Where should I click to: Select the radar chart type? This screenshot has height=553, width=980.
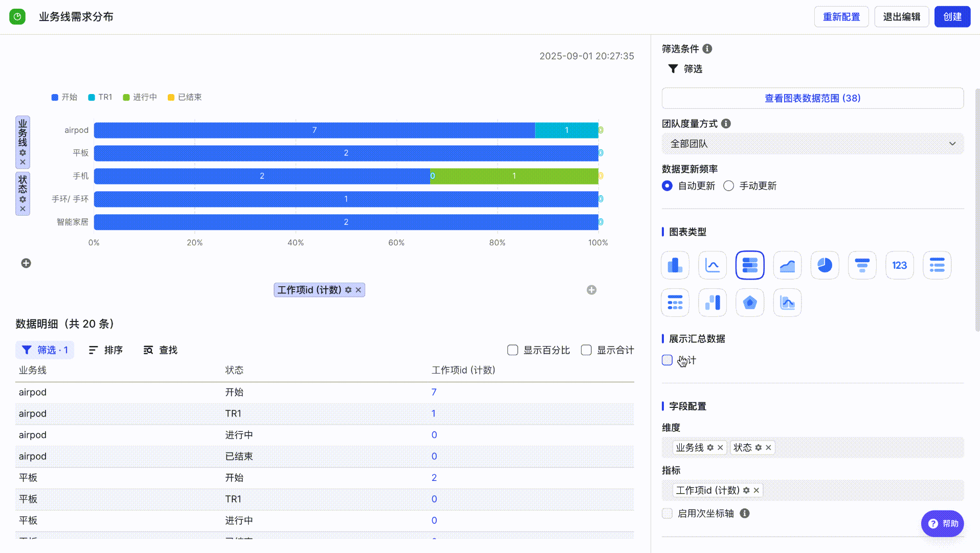tap(750, 303)
